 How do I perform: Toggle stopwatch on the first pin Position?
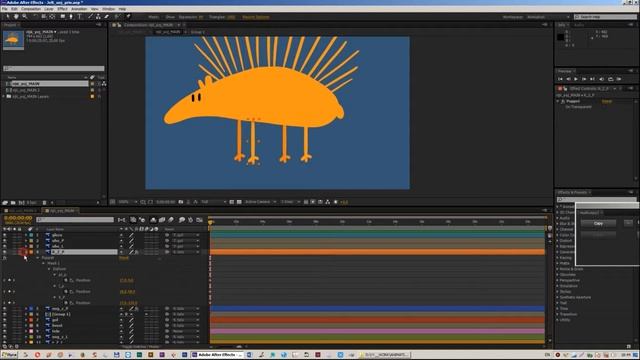click(66, 280)
